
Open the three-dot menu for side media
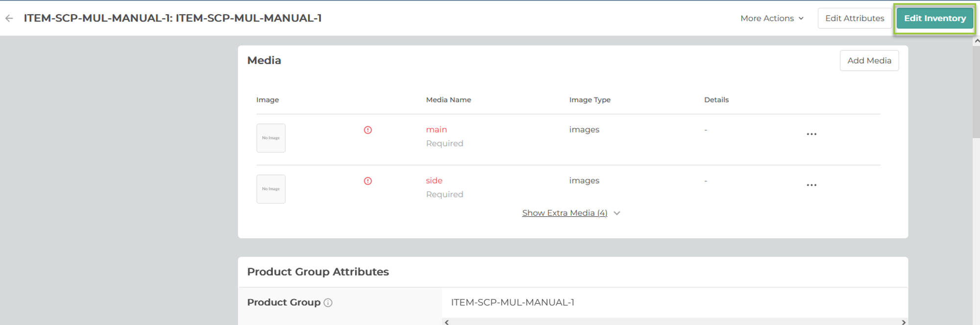811,185
